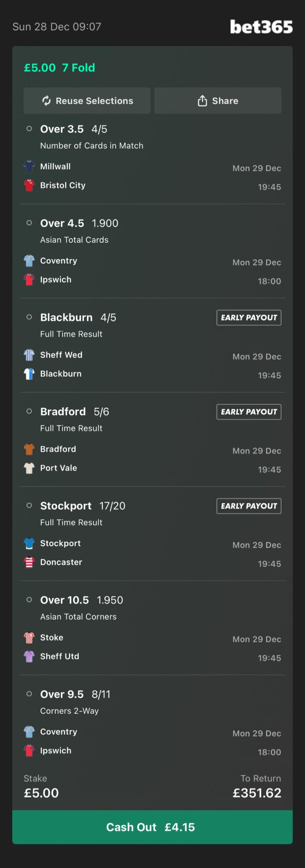Screen dimensions: 305x868
Task: Select the status circle beside Over 3.5
Action: (x=29, y=129)
